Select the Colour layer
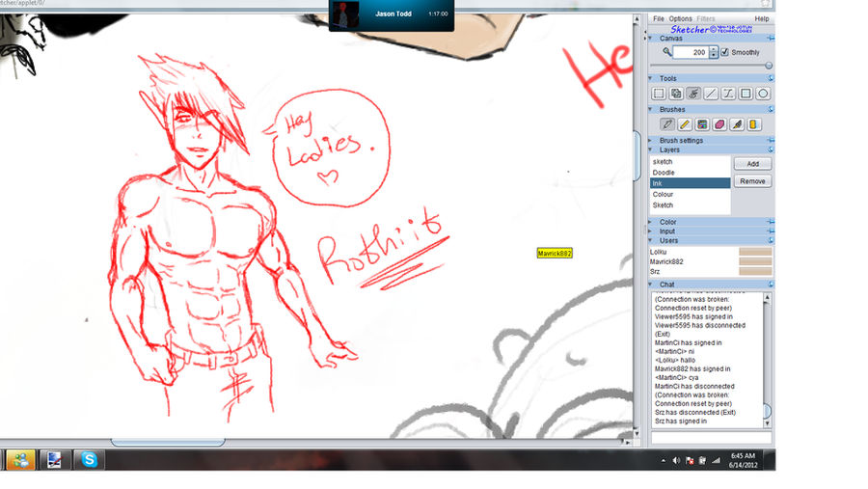The image size is (868, 489). click(691, 195)
